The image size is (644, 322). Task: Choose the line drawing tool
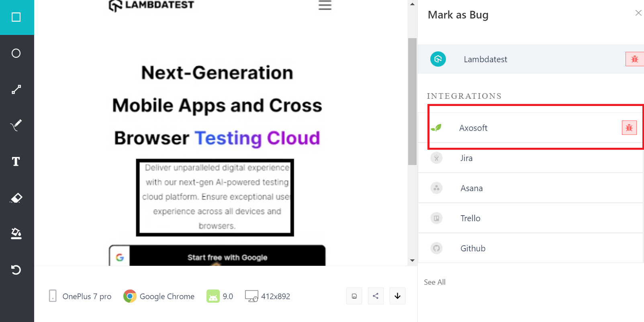coord(16,90)
